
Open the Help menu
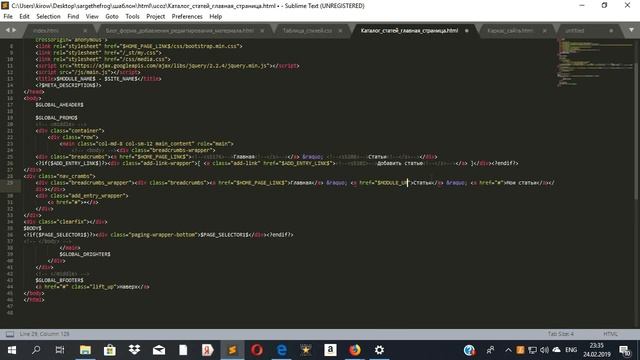click(216, 16)
